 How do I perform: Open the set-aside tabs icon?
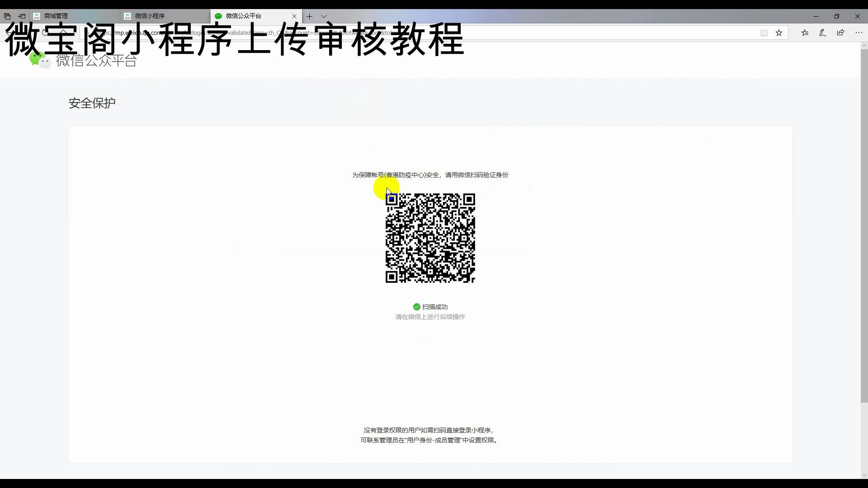[7, 16]
